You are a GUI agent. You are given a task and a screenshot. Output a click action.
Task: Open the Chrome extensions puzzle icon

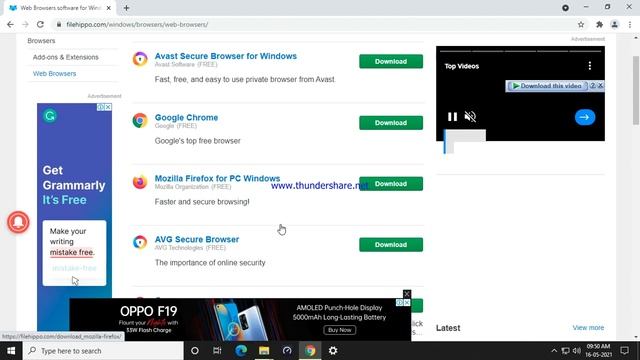pyautogui.click(x=599, y=24)
